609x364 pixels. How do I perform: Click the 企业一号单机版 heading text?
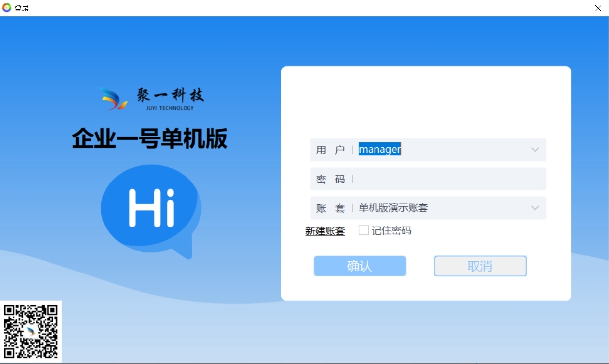tap(149, 139)
